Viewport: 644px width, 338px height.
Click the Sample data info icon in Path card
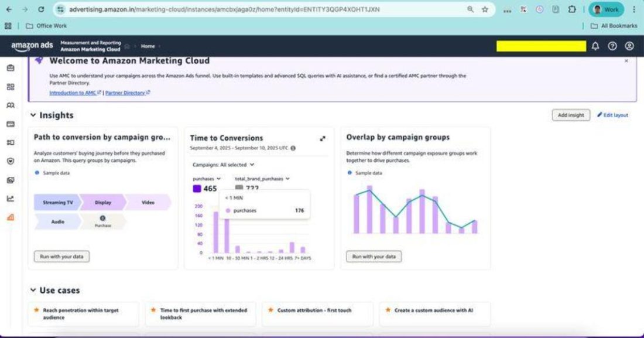point(37,173)
